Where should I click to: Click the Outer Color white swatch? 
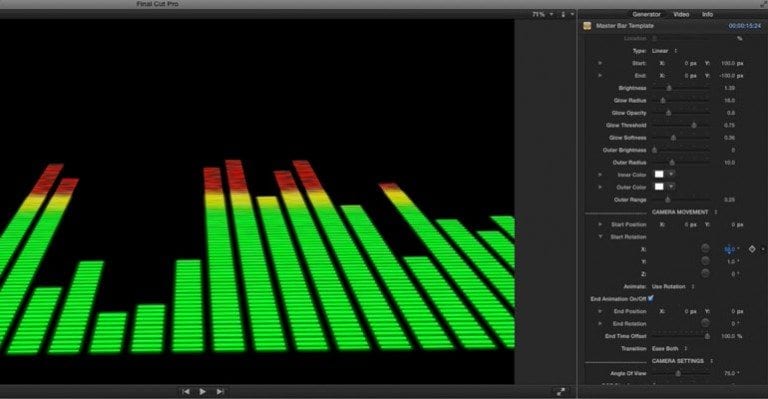[659, 187]
